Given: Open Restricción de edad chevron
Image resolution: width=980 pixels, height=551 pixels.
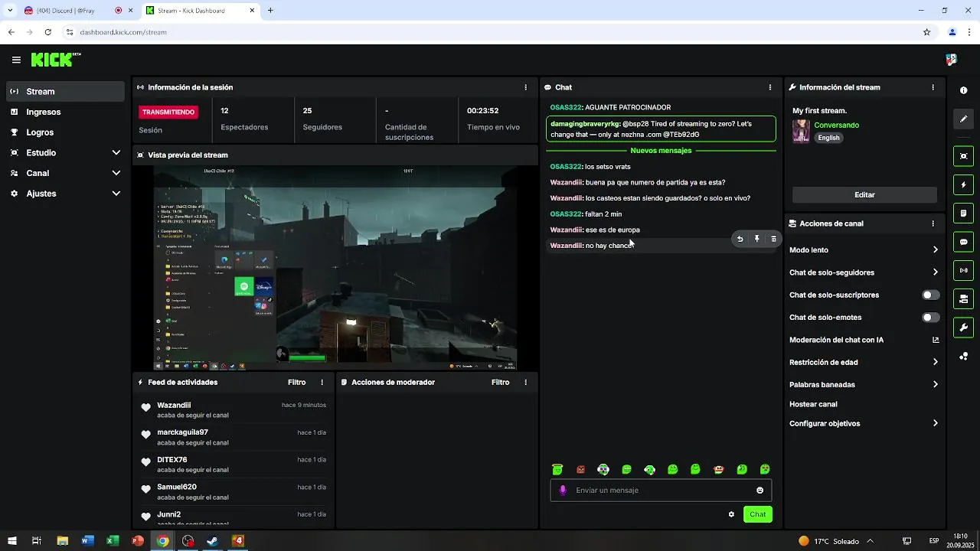Looking at the screenshot, I should (x=935, y=362).
